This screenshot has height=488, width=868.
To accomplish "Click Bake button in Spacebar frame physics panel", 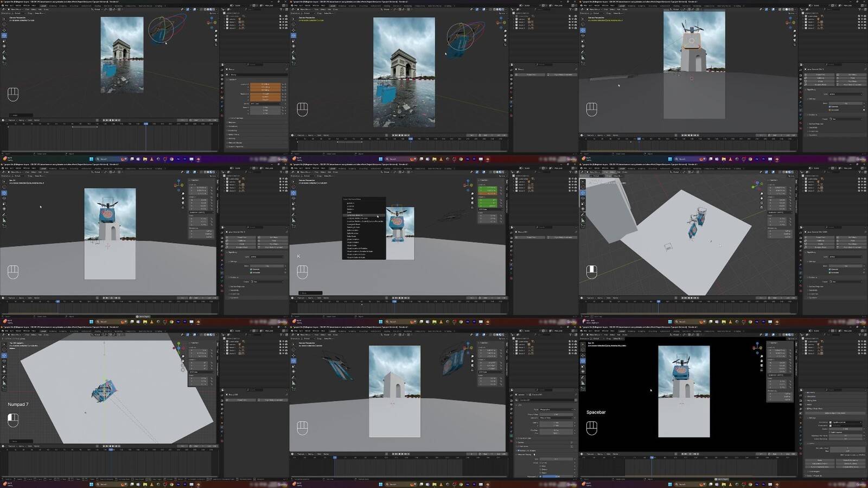I will pyautogui.click(x=820, y=460).
